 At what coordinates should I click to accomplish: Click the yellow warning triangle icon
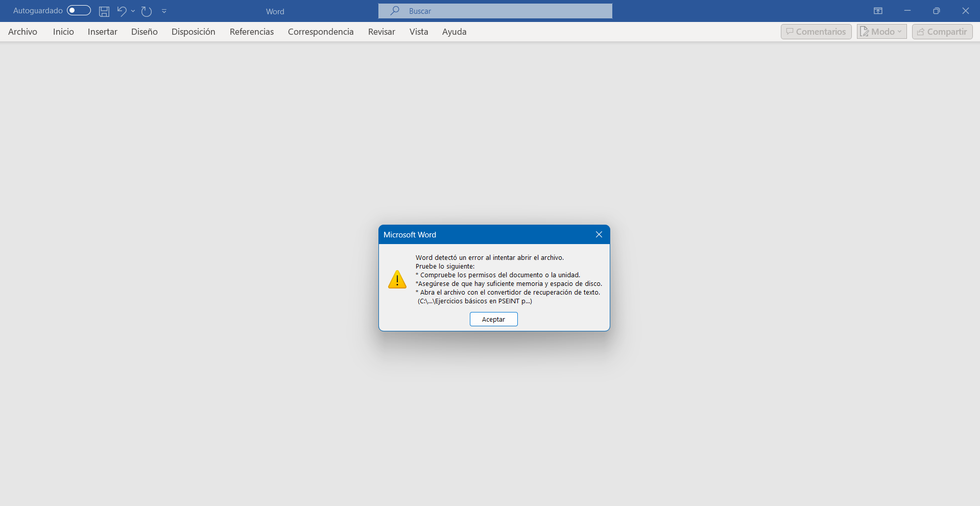click(x=397, y=280)
